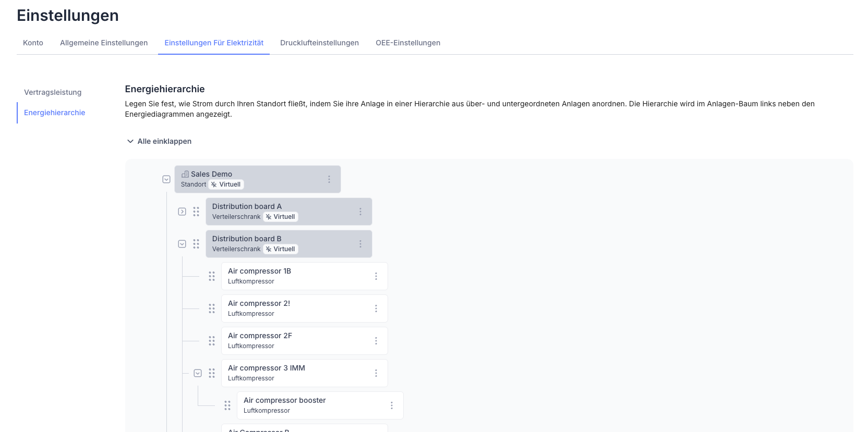Expand the Distribution board A node
Image resolution: width=868 pixels, height=432 pixels.
(x=182, y=212)
